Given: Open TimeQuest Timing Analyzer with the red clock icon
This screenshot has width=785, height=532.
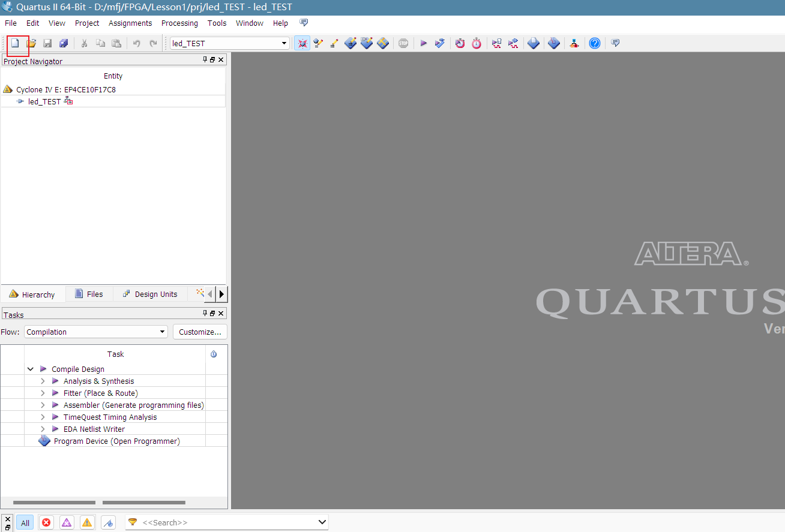Looking at the screenshot, I should (460, 43).
